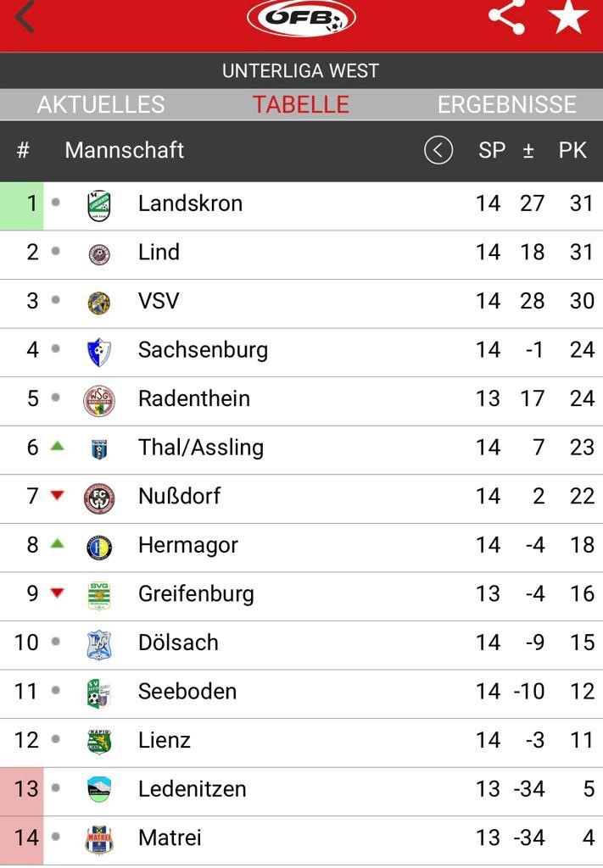The width and height of the screenshot is (603, 868).
Task: Open Landskron club crest
Action: click(99, 206)
